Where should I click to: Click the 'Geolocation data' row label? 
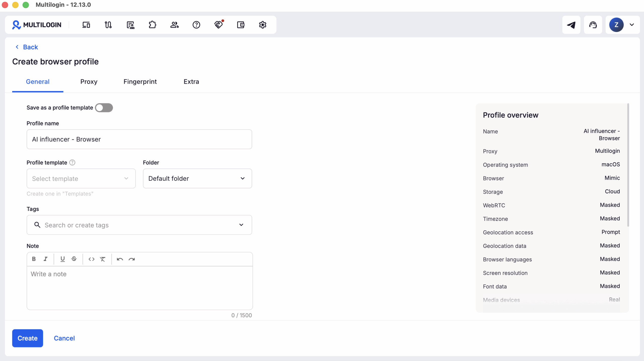pos(504,246)
